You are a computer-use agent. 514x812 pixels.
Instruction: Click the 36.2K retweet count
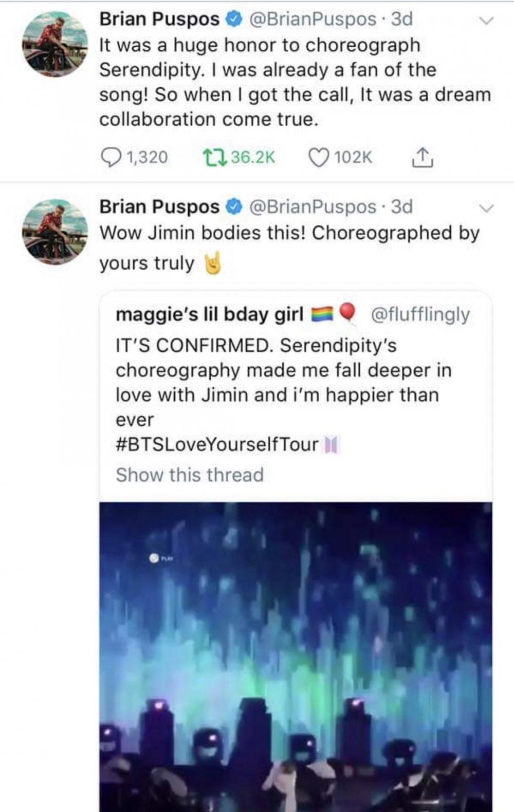point(253,157)
